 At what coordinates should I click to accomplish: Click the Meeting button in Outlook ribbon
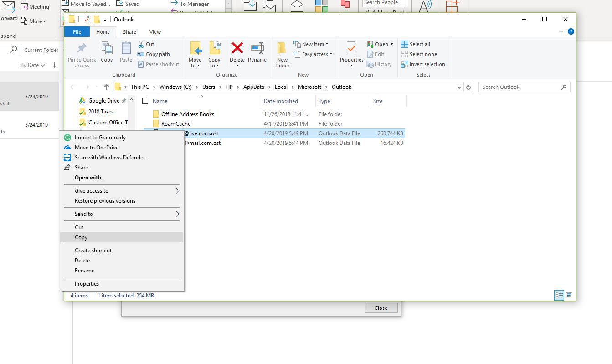click(35, 7)
